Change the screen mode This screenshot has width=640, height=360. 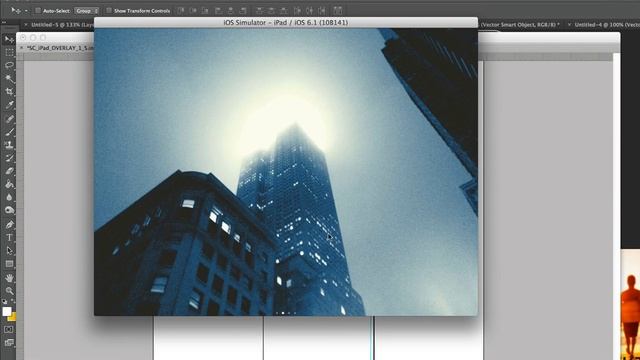9,343
